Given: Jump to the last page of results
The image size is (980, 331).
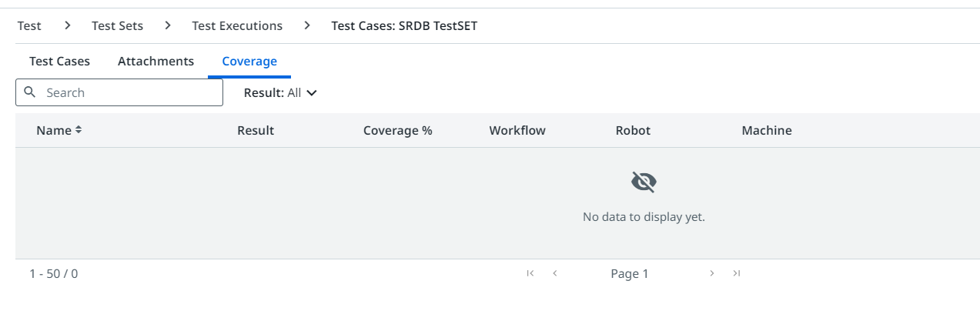Looking at the screenshot, I should coord(737,273).
